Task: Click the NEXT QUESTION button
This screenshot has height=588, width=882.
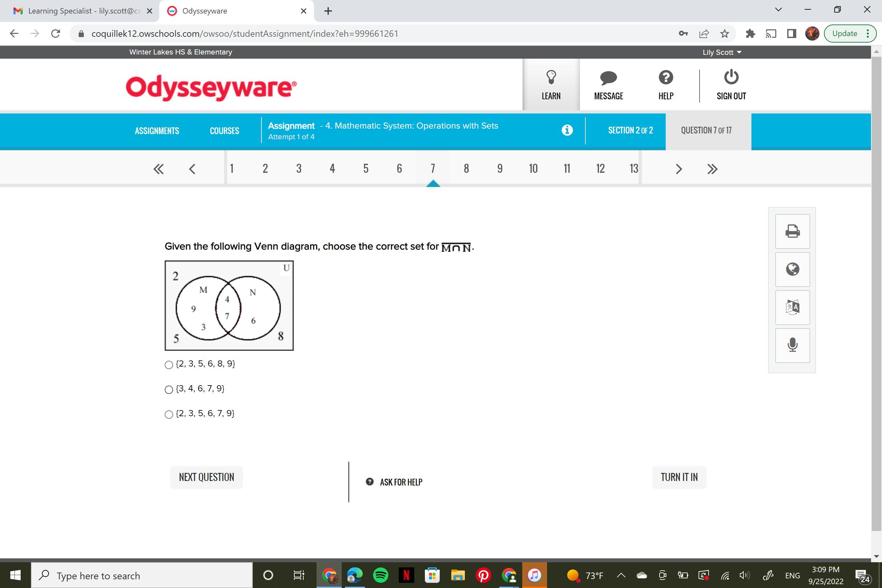Action: coord(206,477)
